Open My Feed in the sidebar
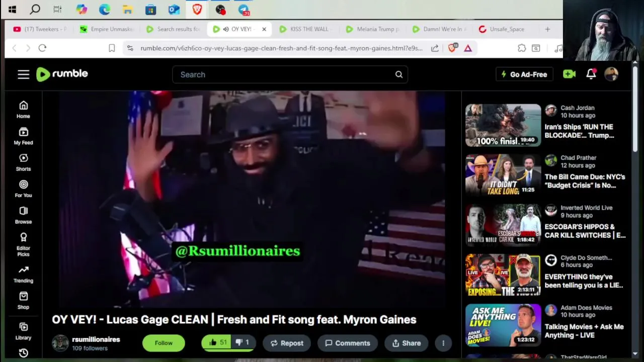Viewport: 644px width, 362px height. 23,136
